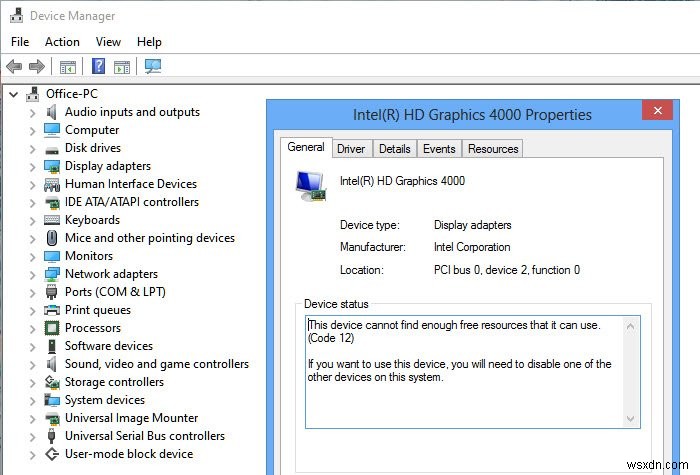Click the Audio inputs and outputs speaker icon
This screenshot has height=475, width=700.
[52, 112]
